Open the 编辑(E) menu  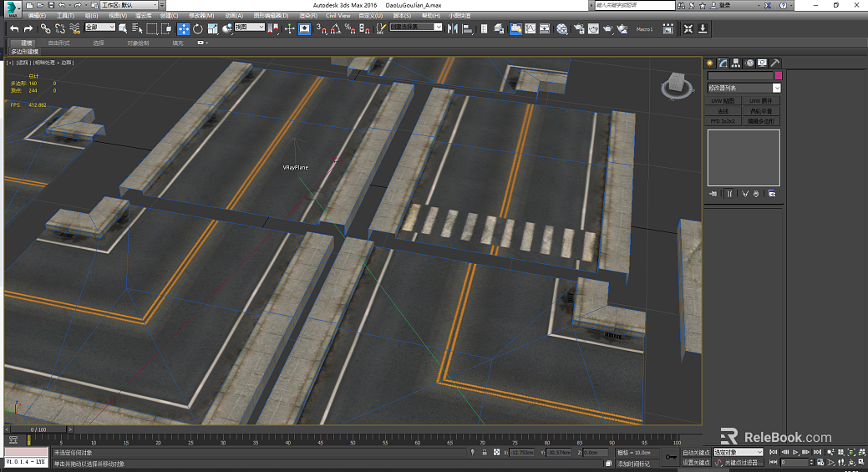pyautogui.click(x=37, y=16)
